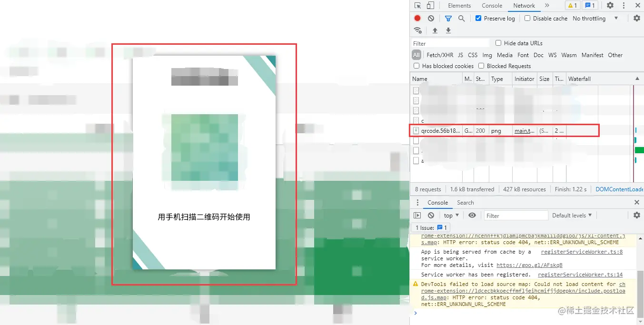This screenshot has height=325, width=644.
Task: Switch to the Elements tab
Action: (459, 6)
